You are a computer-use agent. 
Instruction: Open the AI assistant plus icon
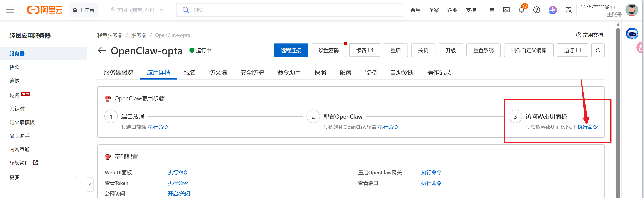(552, 10)
